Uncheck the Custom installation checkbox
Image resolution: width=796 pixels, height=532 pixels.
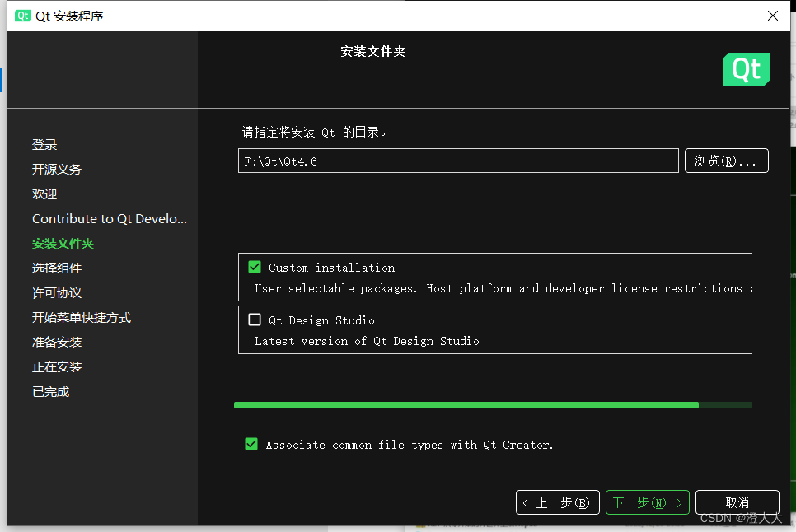click(x=255, y=267)
